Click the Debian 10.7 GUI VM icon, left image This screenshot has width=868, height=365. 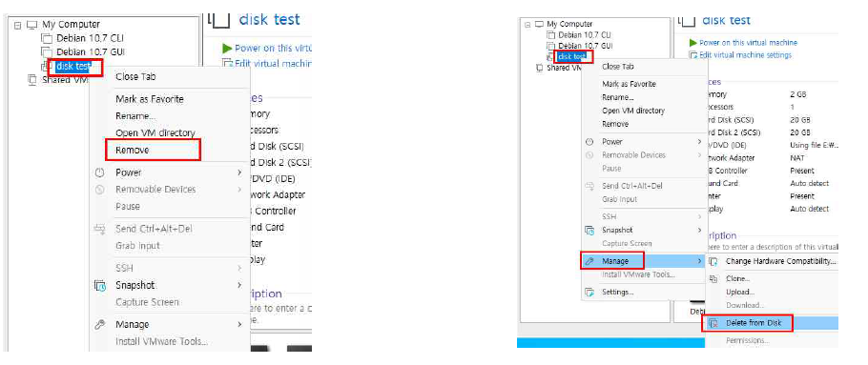click(x=46, y=52)
